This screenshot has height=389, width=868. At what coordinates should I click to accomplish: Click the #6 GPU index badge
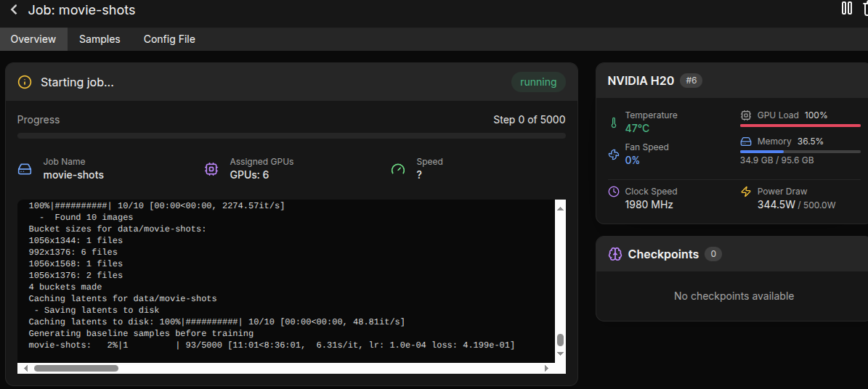tap(691, 81)
